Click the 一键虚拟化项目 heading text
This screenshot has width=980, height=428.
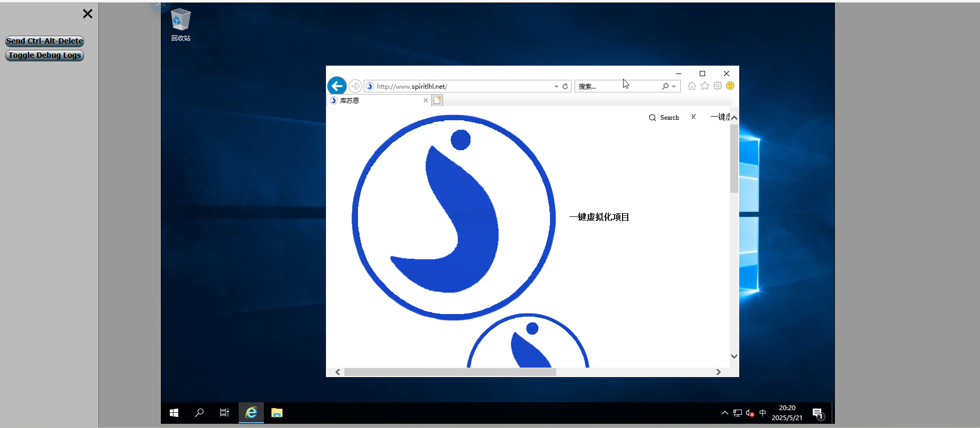[599, 217]
